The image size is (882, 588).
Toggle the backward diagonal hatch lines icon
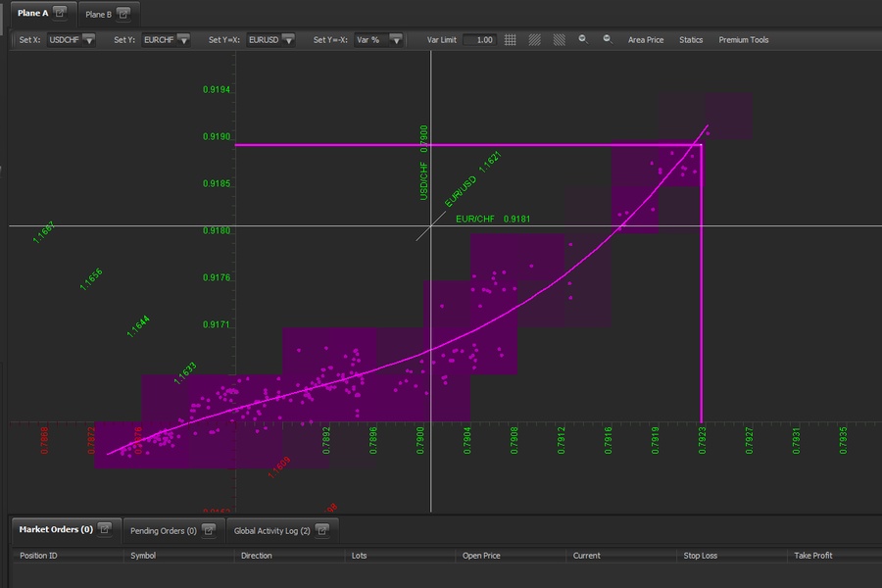[560, 40]
